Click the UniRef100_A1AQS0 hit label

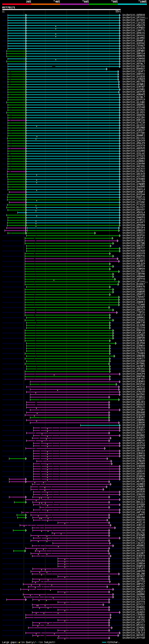(x=133, y=612)
